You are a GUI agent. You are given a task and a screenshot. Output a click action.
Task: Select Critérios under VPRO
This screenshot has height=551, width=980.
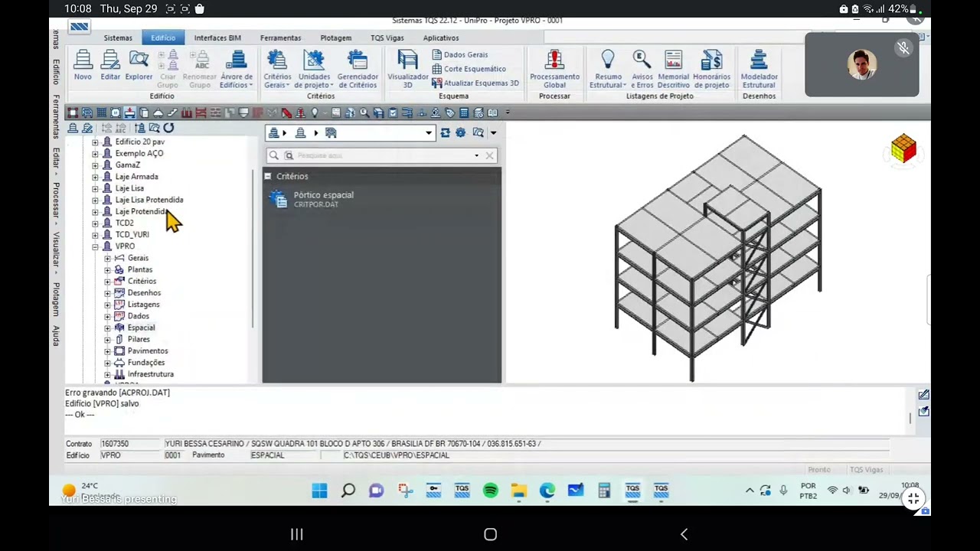pos(142,281)
